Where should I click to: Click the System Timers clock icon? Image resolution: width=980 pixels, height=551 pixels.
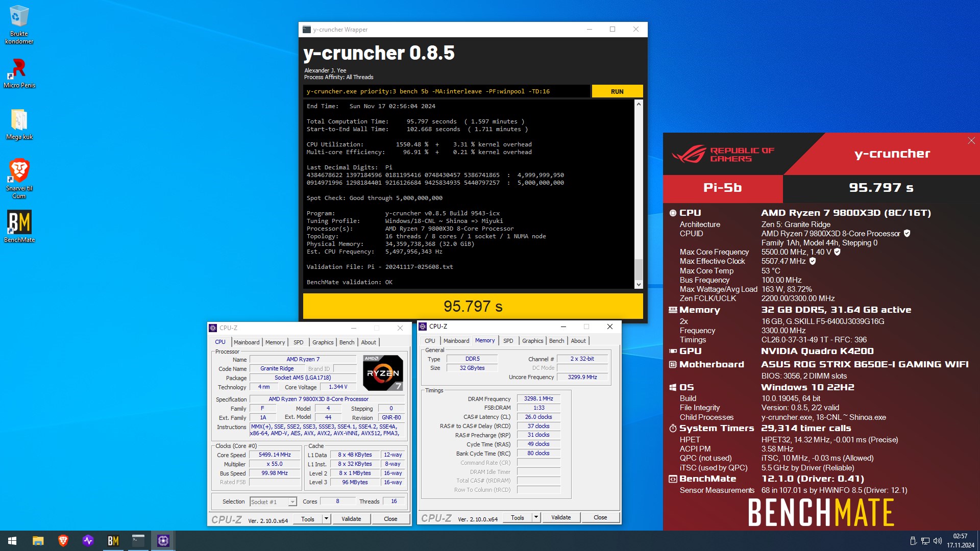click(673, 428)
